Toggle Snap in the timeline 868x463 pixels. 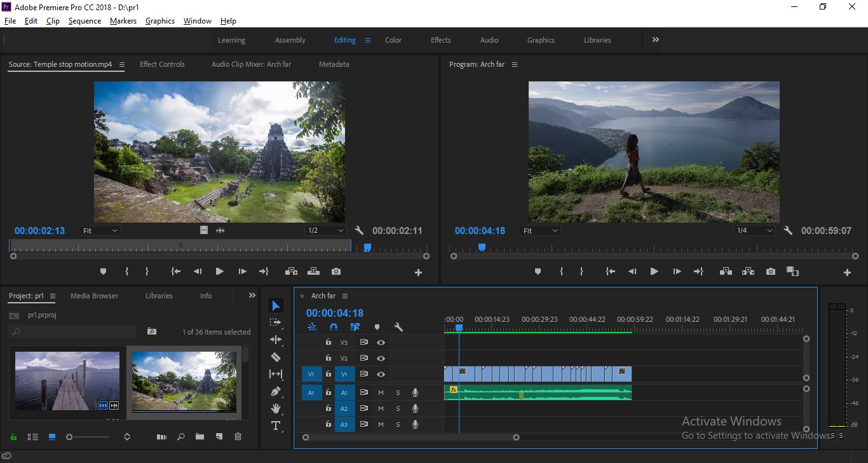(x=334, y=327)
